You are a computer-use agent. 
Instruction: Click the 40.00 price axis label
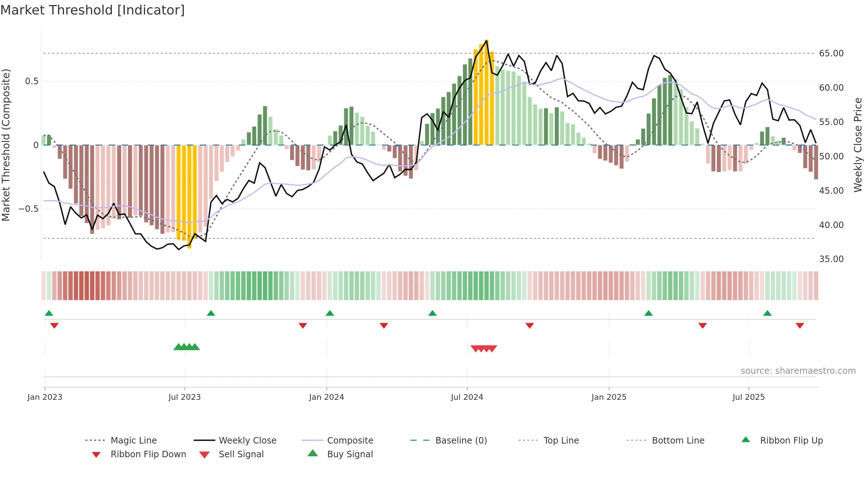coord(831,225)
